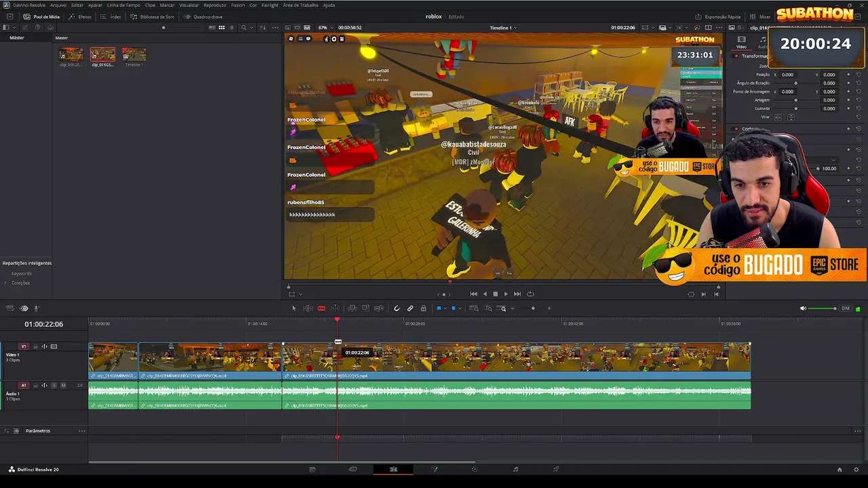Screen dimensions: 868x488
Task: Open timeline view options icon at far left
Action: [x=9, y=308]
